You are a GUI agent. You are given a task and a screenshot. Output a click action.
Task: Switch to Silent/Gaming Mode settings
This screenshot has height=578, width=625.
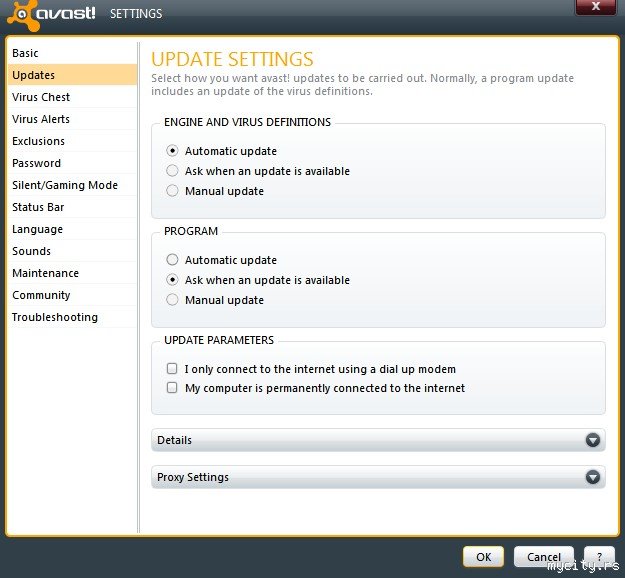[65, 185]
